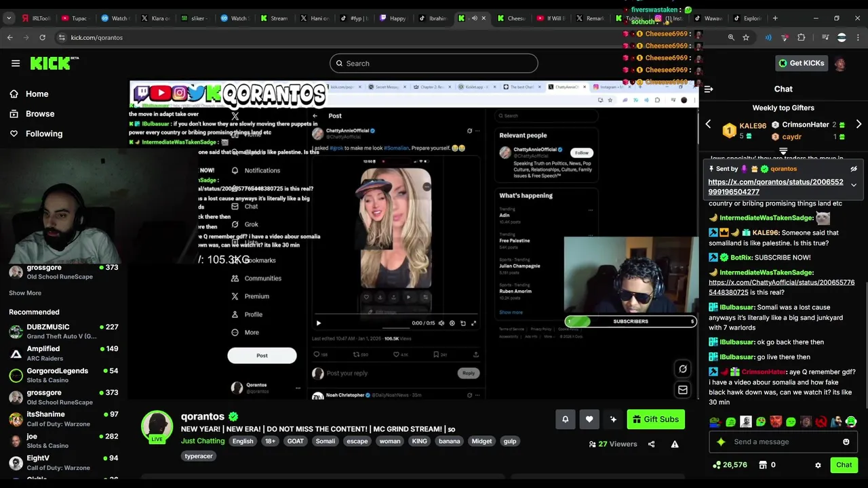Click the rage emote in quick emotes
This screenshot has width=868, height=488.
pyautogui.click(x=776, y=422)
